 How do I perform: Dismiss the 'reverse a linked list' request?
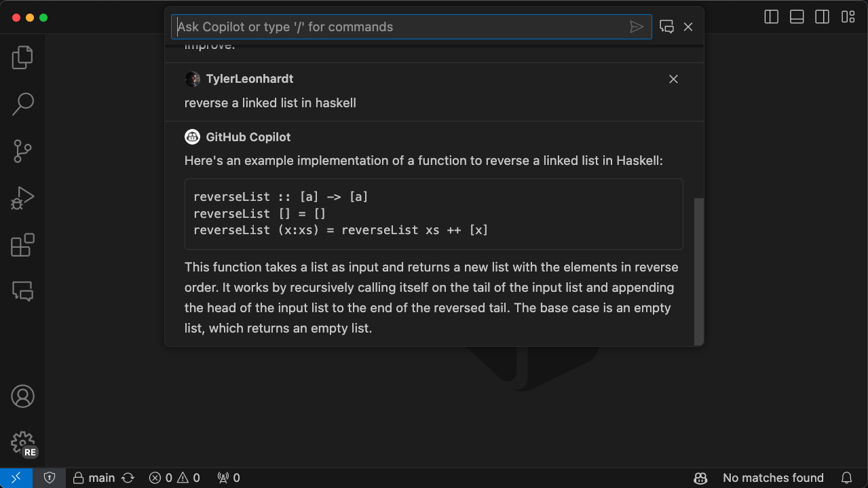click(673, 79)
